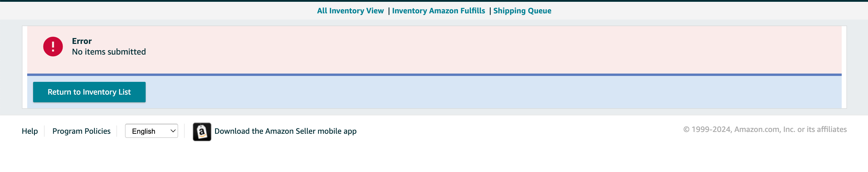Click Return to Inventory List button
The image size is (868, 172).
(89, 92)
